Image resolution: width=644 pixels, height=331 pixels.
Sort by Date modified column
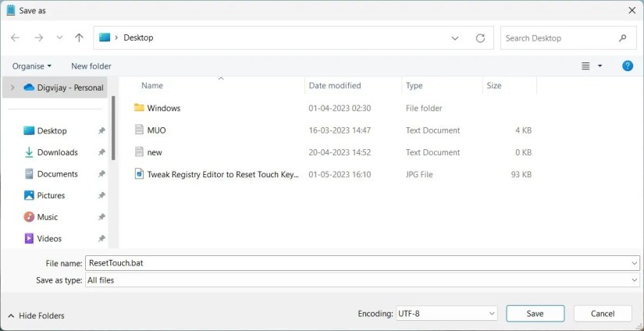(335, 86)
